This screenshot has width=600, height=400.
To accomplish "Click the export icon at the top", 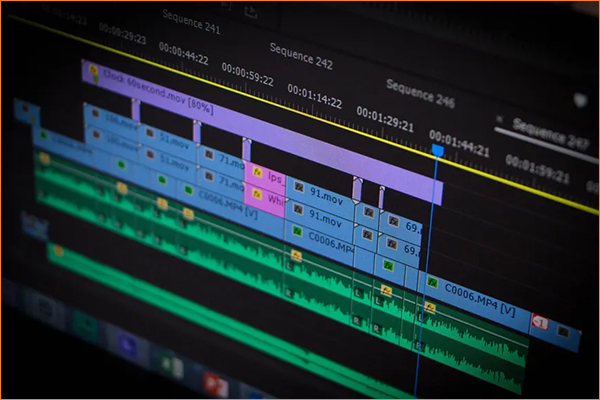I will 251,13.
